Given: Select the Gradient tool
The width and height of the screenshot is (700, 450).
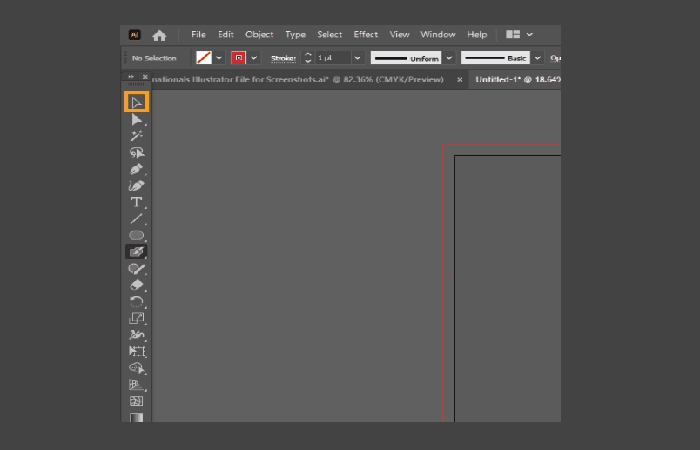Looking at the screenshot, I should coord(137,417).
